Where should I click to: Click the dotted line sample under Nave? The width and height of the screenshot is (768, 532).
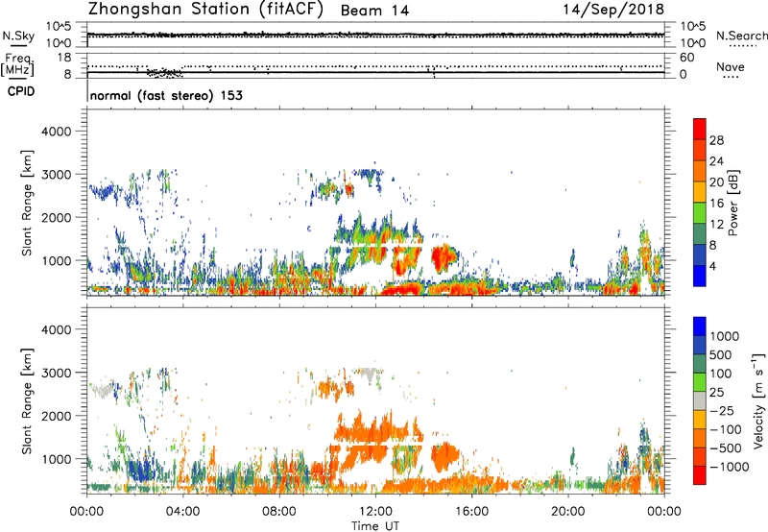tap(731, 77)
